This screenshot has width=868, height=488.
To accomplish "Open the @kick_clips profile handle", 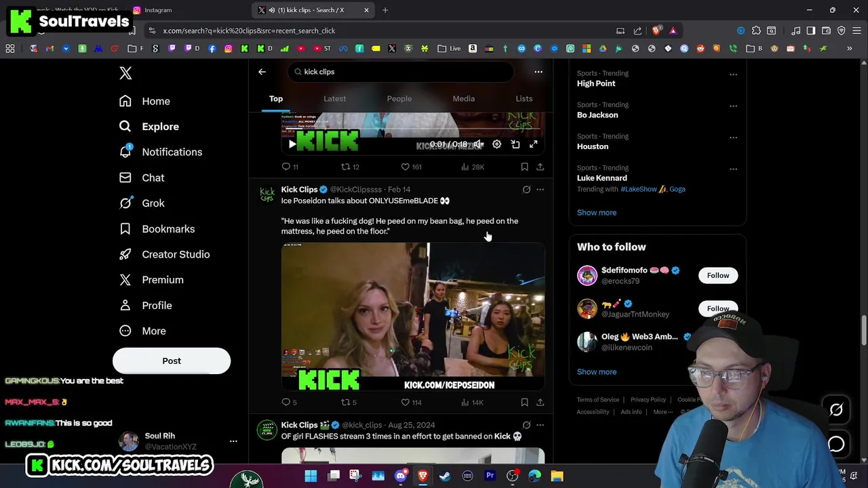I will click(362, 425).
